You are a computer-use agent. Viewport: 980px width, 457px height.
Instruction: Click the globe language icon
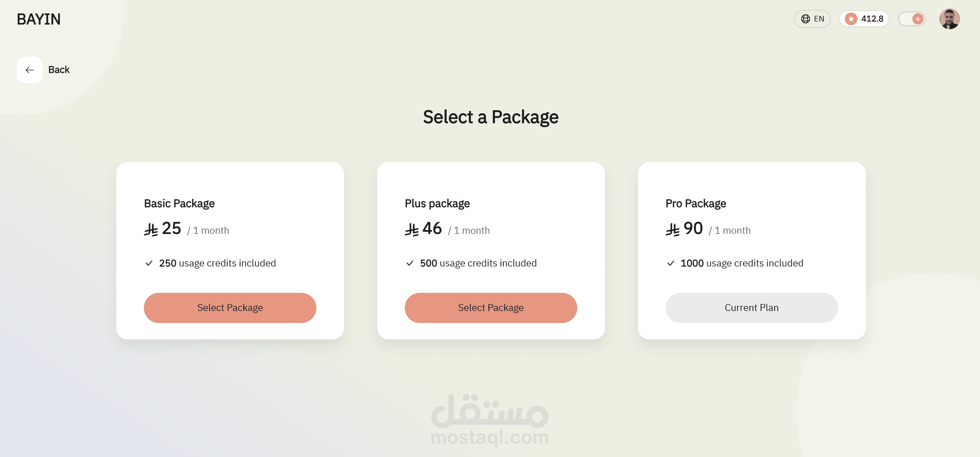tap(805, 19)
